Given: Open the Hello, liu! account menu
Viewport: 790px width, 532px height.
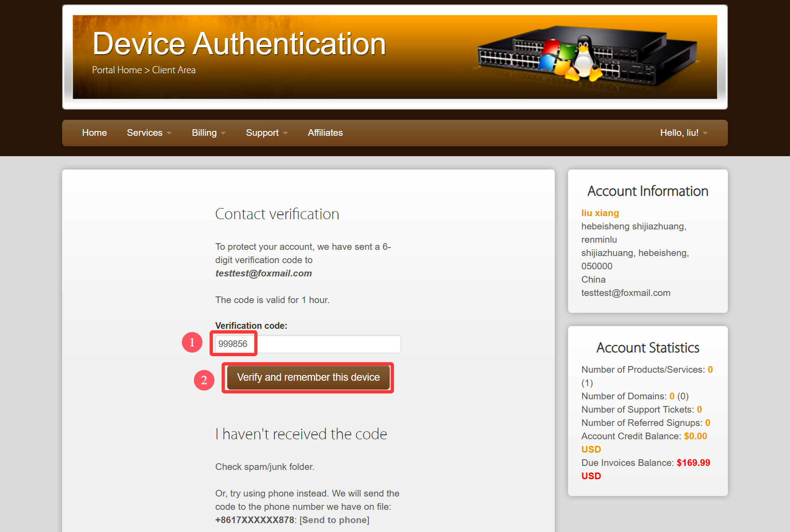Looking at the screenshot, I should (x=683, y=133).
